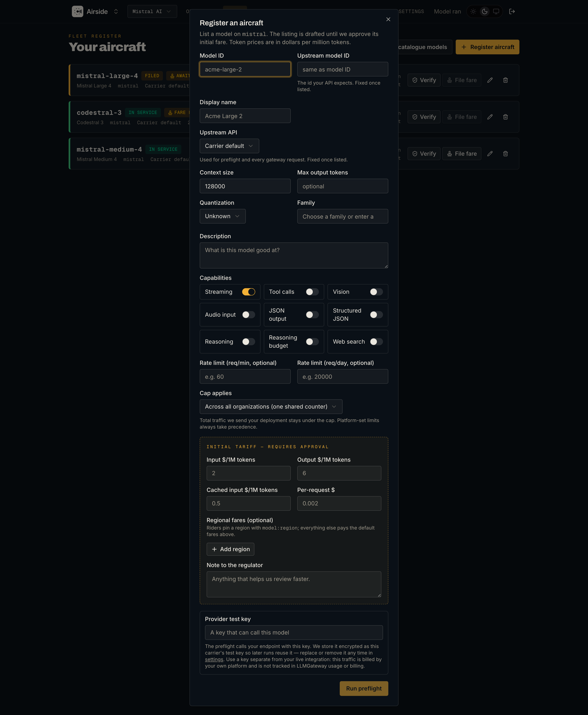Toggle the Streaming capability off

(x=249, y=292)
